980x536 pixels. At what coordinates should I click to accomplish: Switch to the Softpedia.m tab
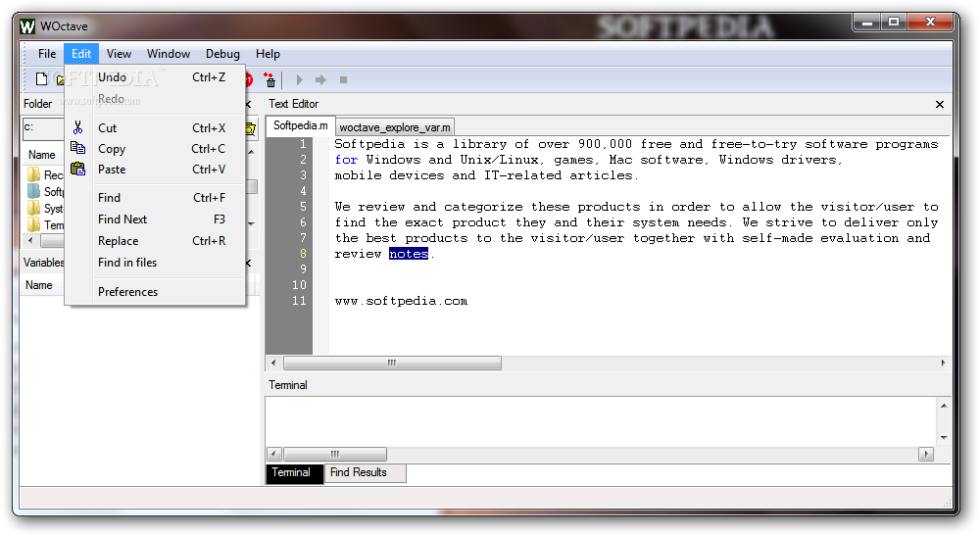(300, 125)
